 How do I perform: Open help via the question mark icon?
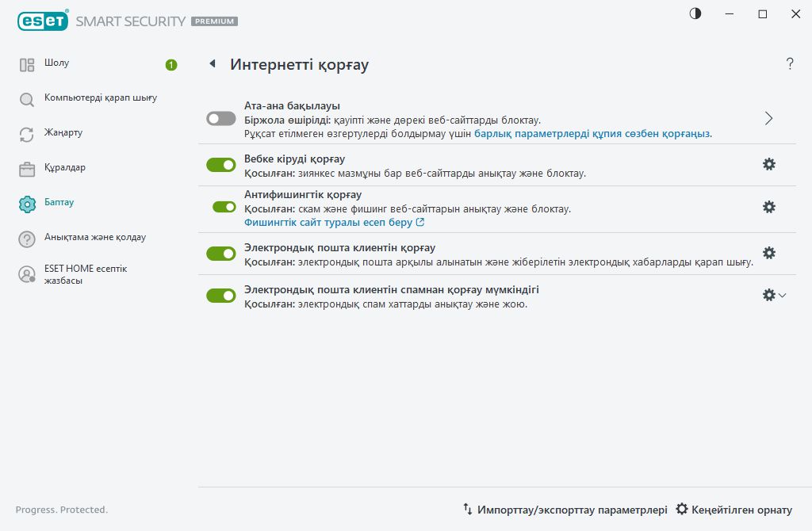pos(789,64)
